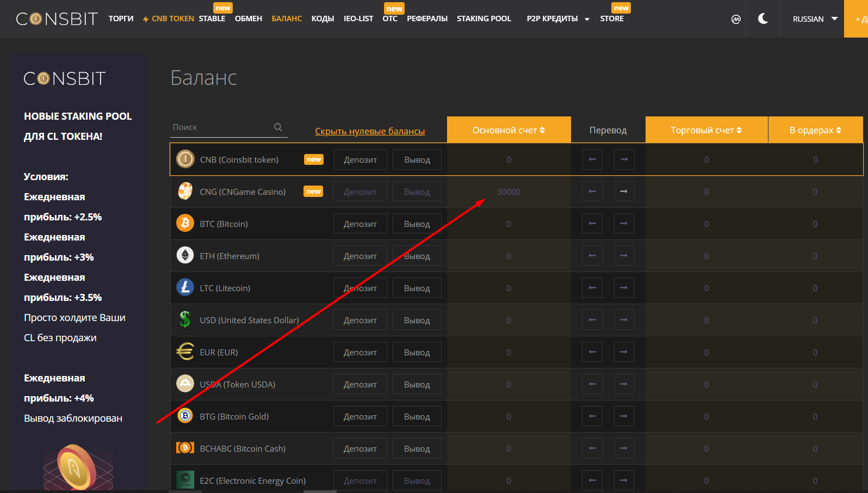The image size is (868, 493).
Task: Click left transfer arrow for BTC
Action: point(592,224)
